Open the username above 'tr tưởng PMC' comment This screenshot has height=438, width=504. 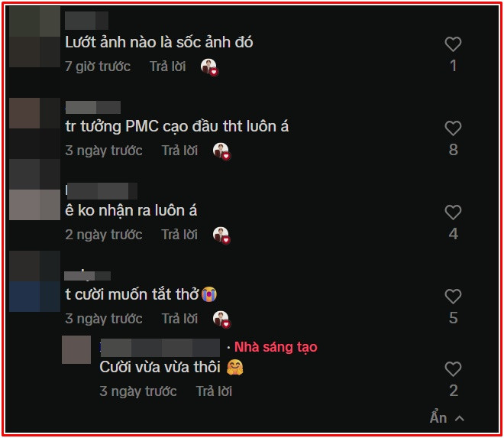tap(93, 107)
